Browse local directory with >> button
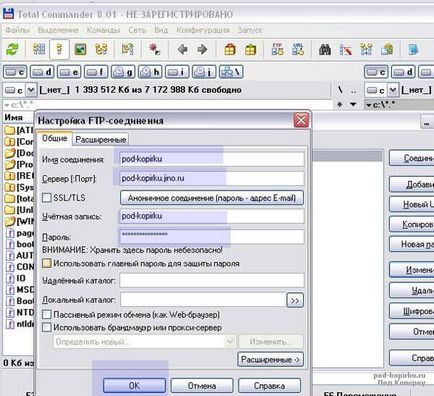Image resolution: width=434 pixels, height=396 pixels. [x=295, y=300]
